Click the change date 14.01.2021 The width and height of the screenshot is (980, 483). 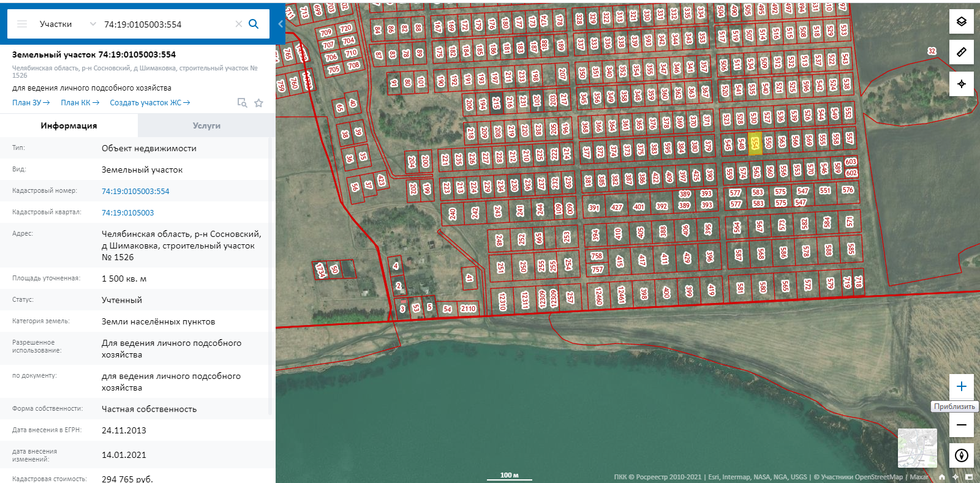[124, 455]
